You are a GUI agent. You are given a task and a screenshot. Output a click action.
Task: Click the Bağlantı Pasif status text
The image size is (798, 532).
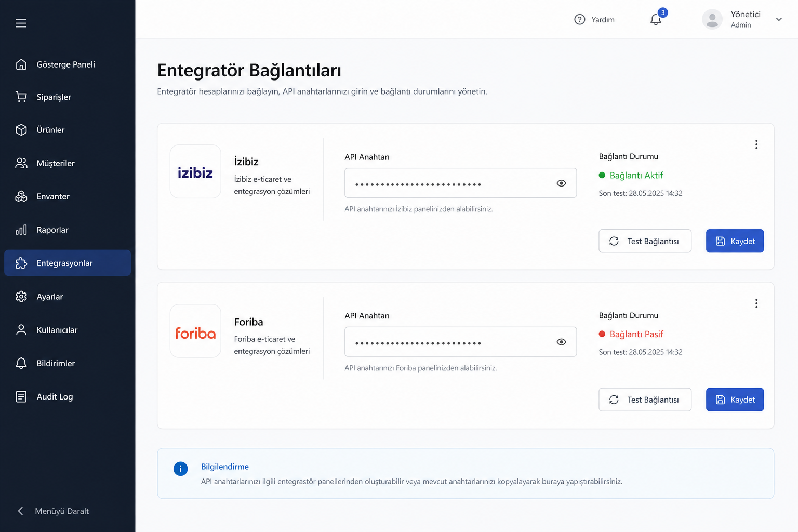click(636, 334)
